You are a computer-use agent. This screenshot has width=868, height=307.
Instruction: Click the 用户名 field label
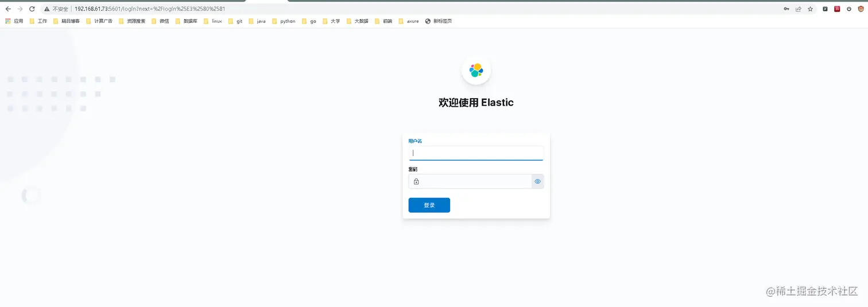(x=415, y=141)
